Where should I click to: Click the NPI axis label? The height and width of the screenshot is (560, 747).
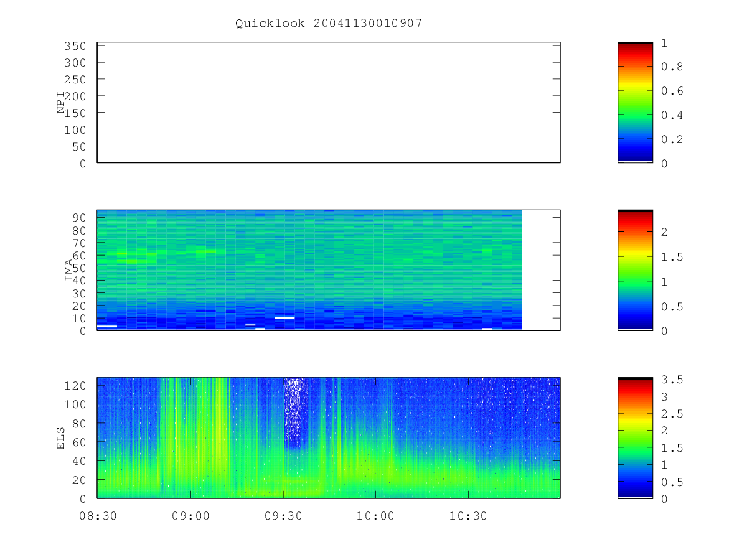click(61, 103)
